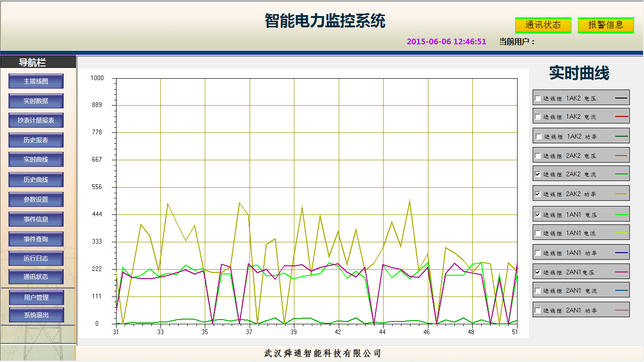Check the 进线柜 2AN1 功率 checkbox
644x362 pixels.
coord(537,311)
